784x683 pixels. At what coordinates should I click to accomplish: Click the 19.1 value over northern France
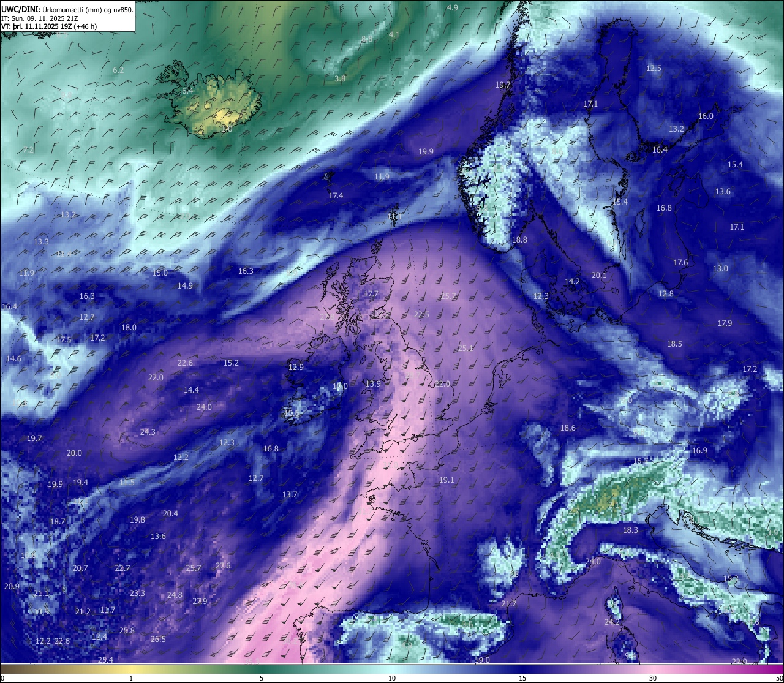tap(447, 480)
